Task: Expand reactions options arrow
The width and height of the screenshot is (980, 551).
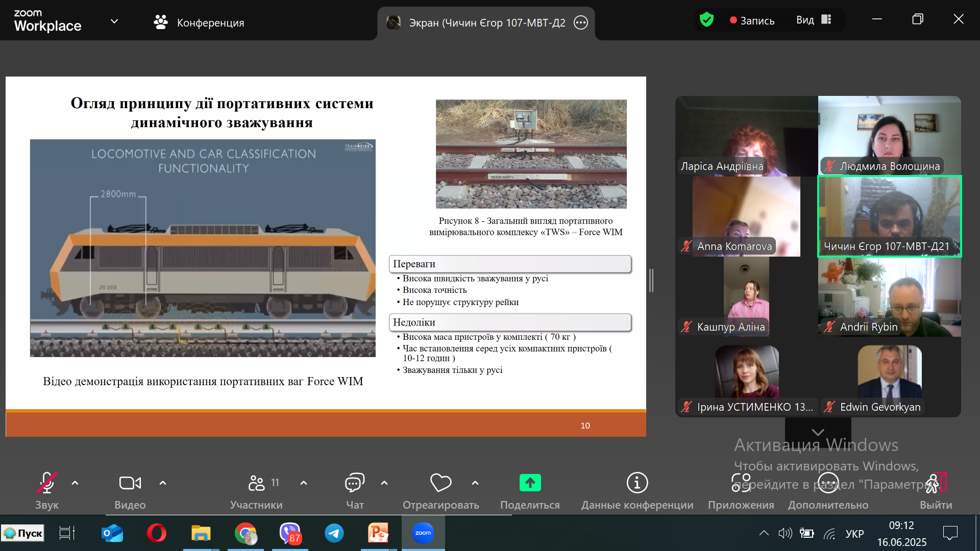Action: tap(475, 483)
